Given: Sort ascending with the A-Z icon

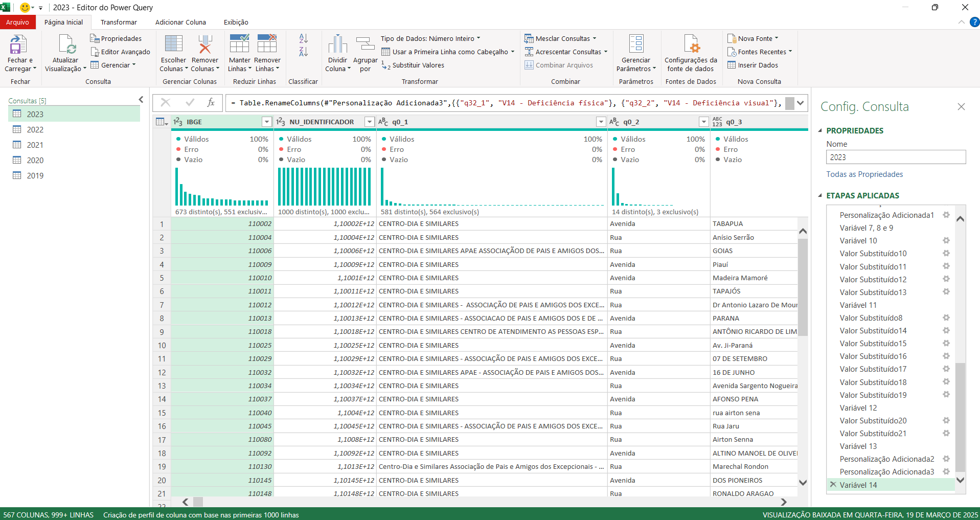Looking at the screenshot, I should tap(304, 38).
